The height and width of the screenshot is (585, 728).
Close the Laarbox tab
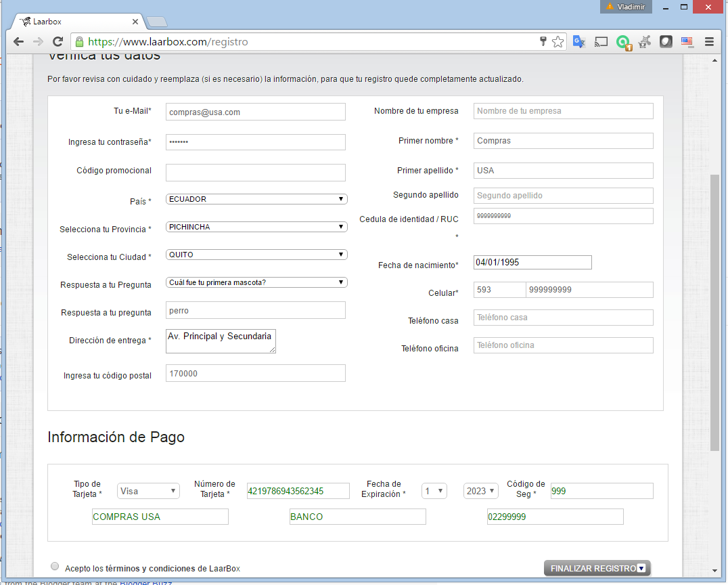135,22
